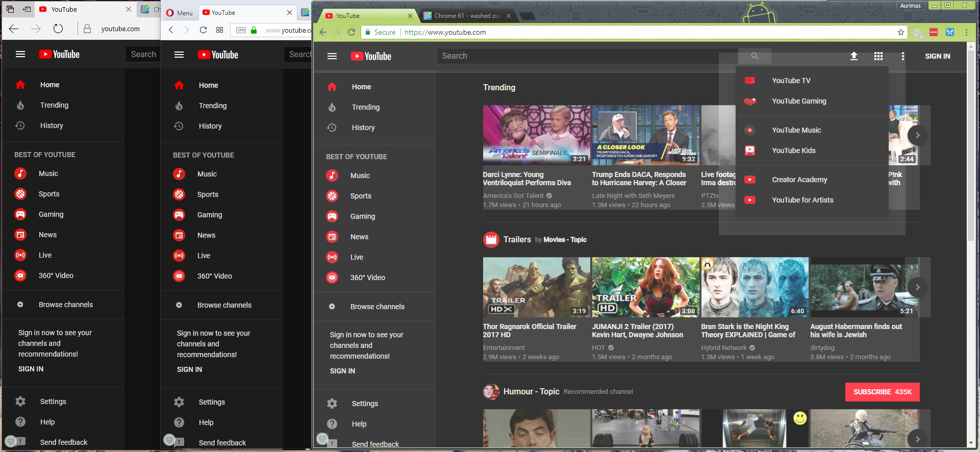Click Trailers channel avatar icon
Image resolution: width=980 pixels, height=452 pixels.
click(x=491, y=240)
